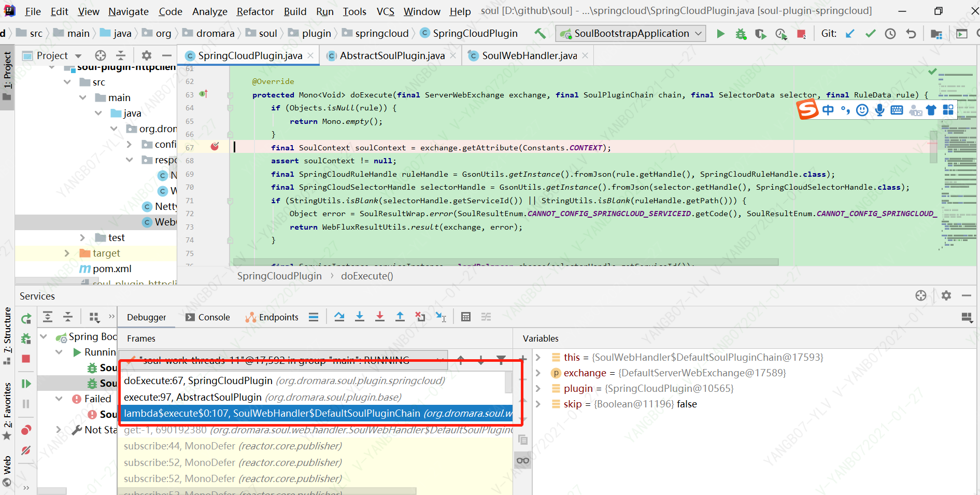980x495 pixels.
Task: Click the Build Project hammer icon
Action: click(540, 34)
